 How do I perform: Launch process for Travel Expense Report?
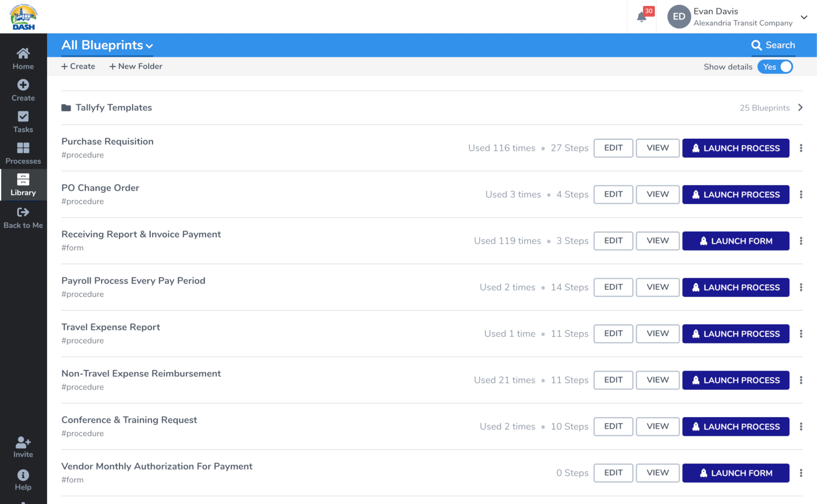click(736, 334)
